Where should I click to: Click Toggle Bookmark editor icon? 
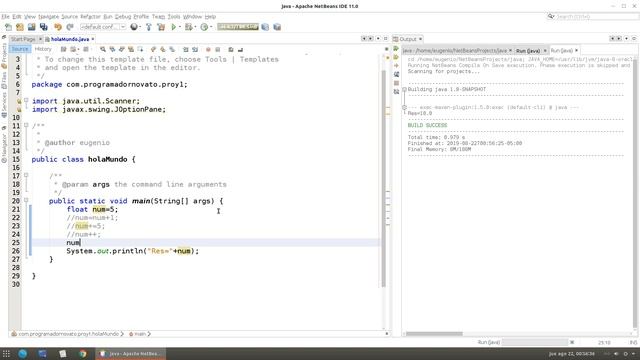(x=172, y=49)
